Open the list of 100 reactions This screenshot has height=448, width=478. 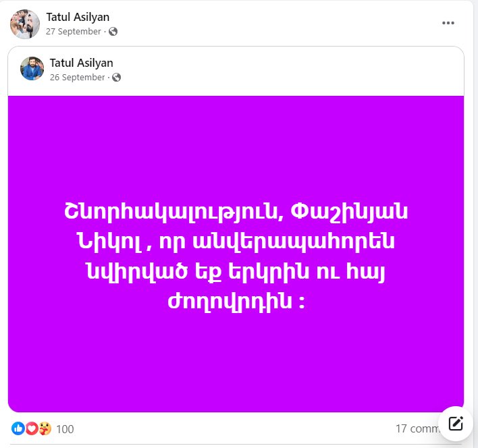(65, 429)
